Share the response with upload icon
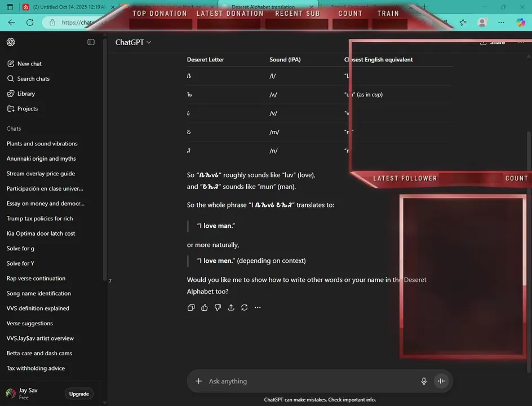The width and height of the screenshot is (532, 406). pyautogui.click(x=231, y=307)
